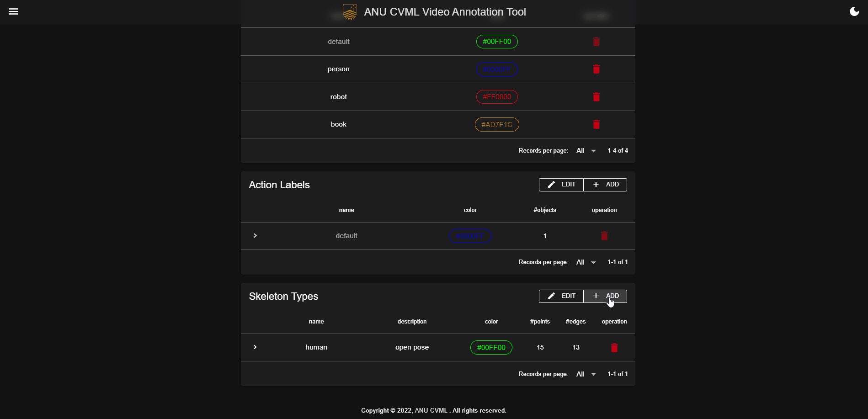868x419 pixels.
Task: Click EDIT button in Action Labels
Action: [561, 185]
